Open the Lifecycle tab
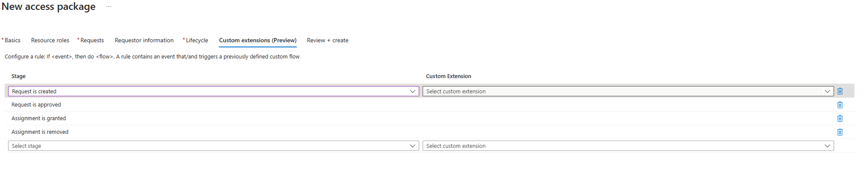This screenshot has height=169, width=868. (x=197, y=40)
